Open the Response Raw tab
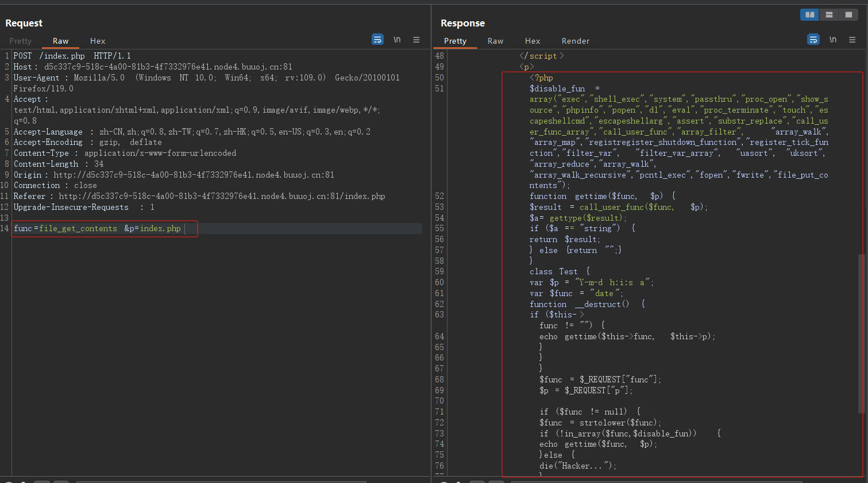The image size is (868, 483). [x=495, y=41]
